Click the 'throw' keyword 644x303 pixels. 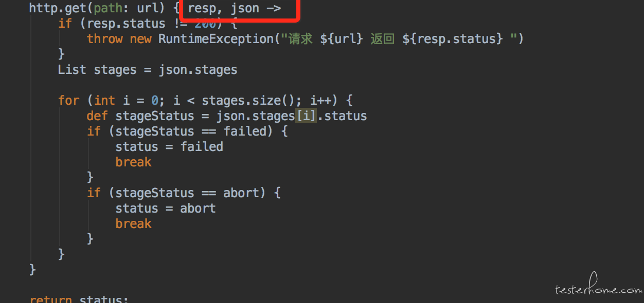(105, 39)
